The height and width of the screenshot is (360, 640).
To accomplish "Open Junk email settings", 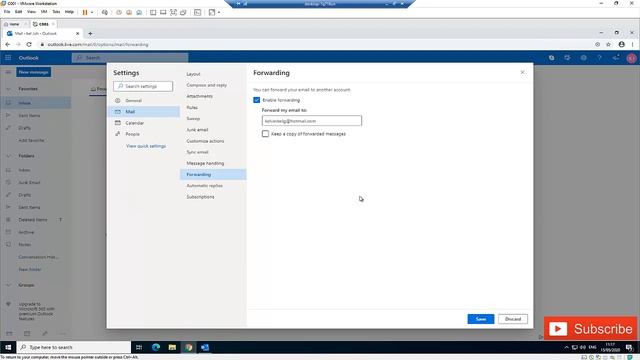I will tap(197, 130).
